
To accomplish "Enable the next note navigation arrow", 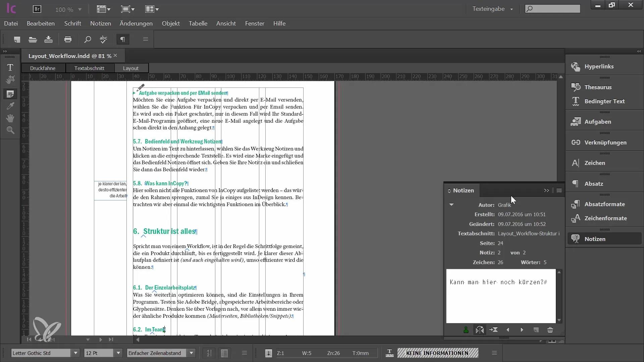I will [522, 329].
